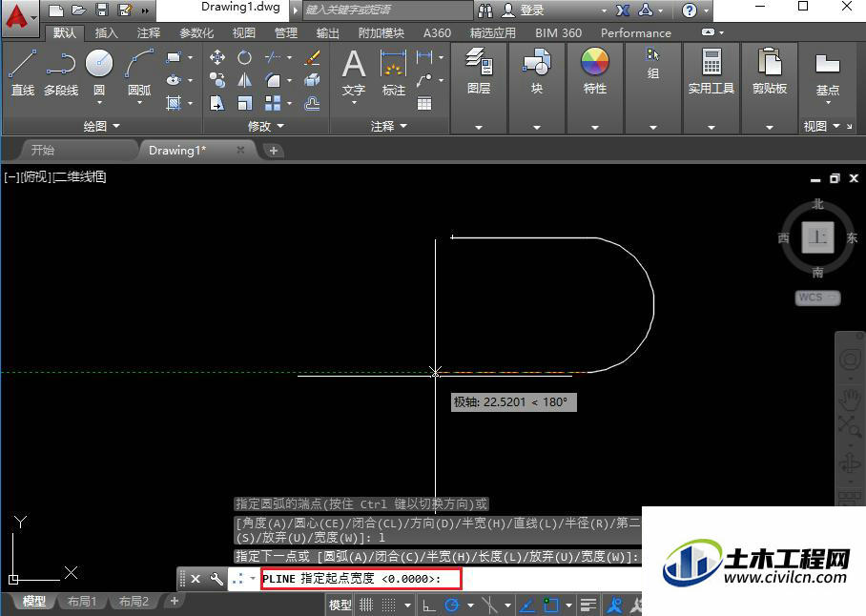Toggle ortho mode in status bar

pos(429,605)
